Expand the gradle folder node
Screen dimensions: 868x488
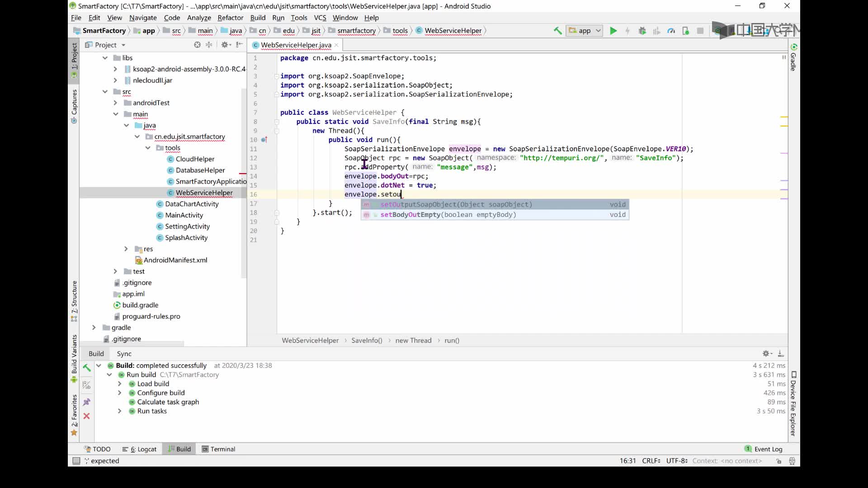coord(94,328)
